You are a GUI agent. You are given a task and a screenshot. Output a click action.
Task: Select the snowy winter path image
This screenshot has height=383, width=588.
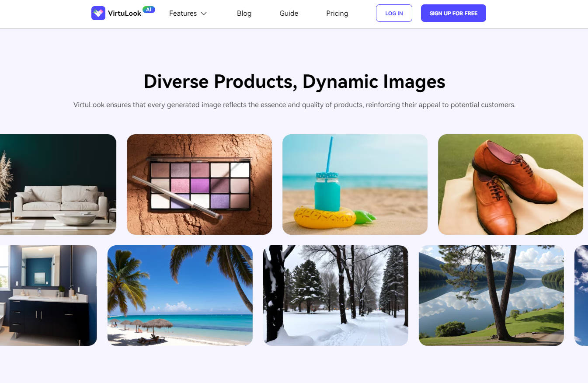(x=335, y=295)
